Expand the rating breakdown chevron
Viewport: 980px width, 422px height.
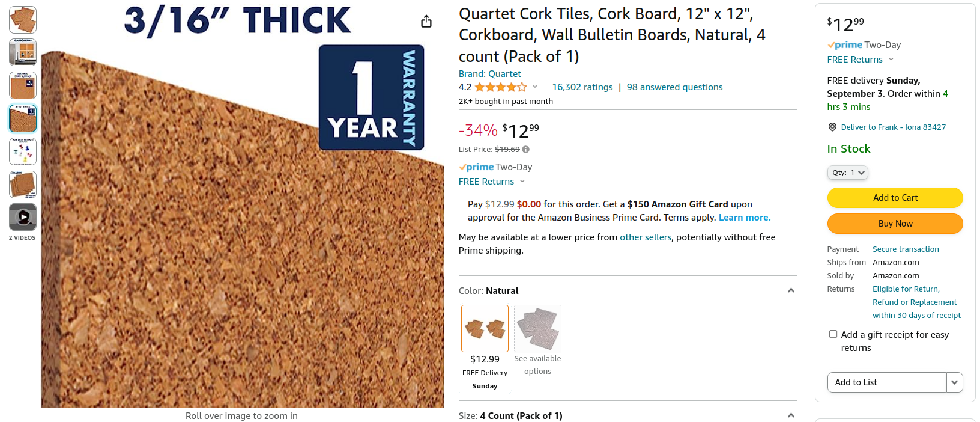coord(535,87)
